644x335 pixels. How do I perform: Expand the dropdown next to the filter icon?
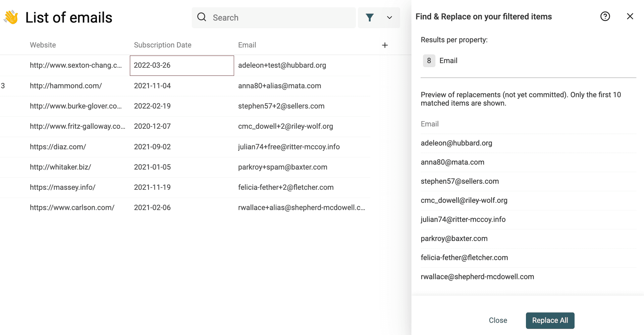[x=389, y=17]
